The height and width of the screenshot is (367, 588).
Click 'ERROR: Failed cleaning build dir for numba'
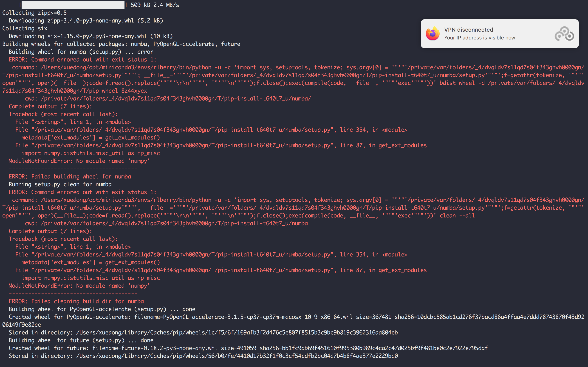click(x=76, y=301)
